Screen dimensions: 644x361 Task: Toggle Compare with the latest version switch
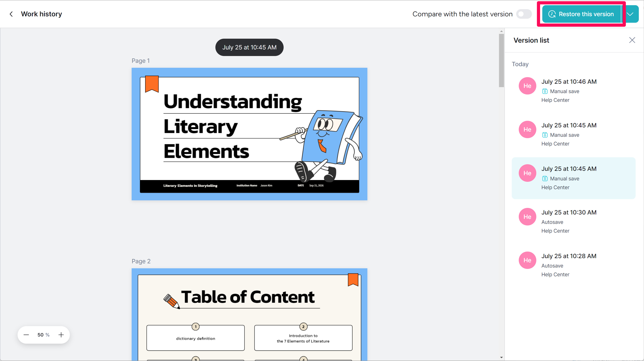click(x=524, y=14)
